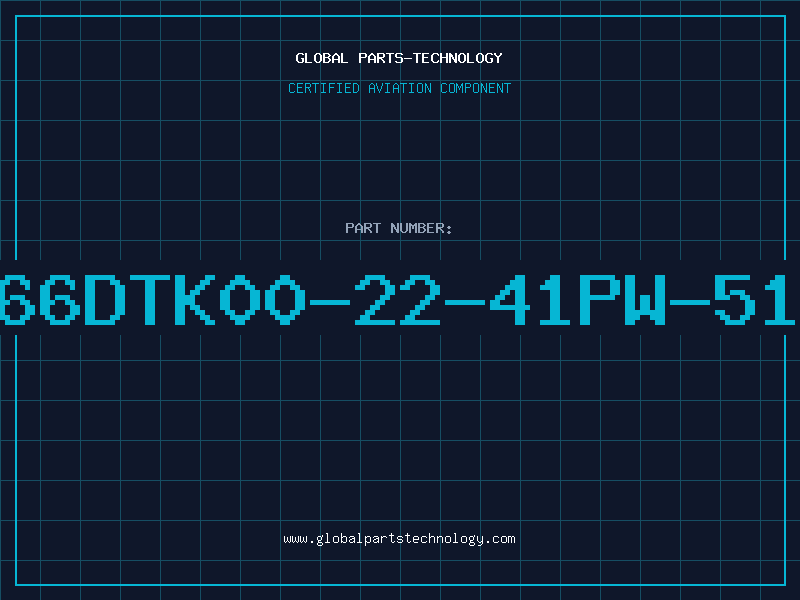
Task: Click the CERTIFIED AVIATION COMPONENT subtitle
Action: (399, 88)
